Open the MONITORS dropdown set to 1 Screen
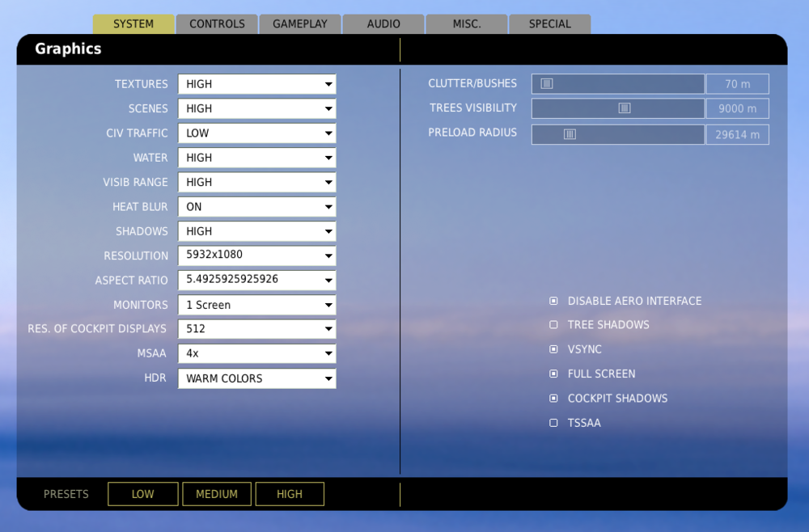This screenshot has height=532, width=809. click(256, 305)
